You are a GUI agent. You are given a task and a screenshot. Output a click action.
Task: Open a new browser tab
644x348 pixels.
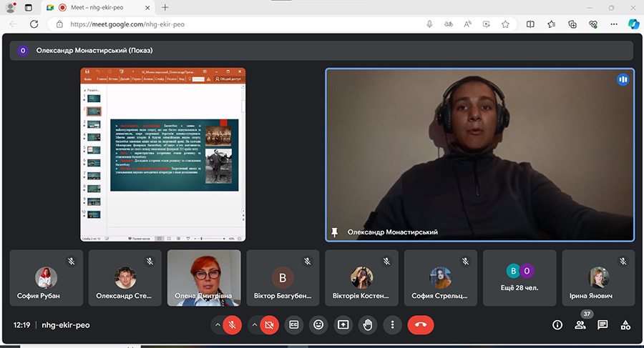tap(165, 7)
